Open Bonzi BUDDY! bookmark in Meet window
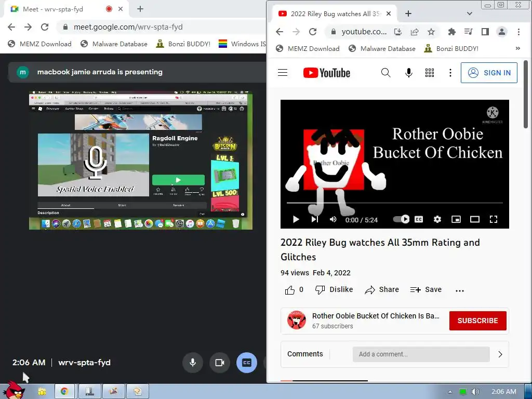532x399 pixels. tap(183, 44)
